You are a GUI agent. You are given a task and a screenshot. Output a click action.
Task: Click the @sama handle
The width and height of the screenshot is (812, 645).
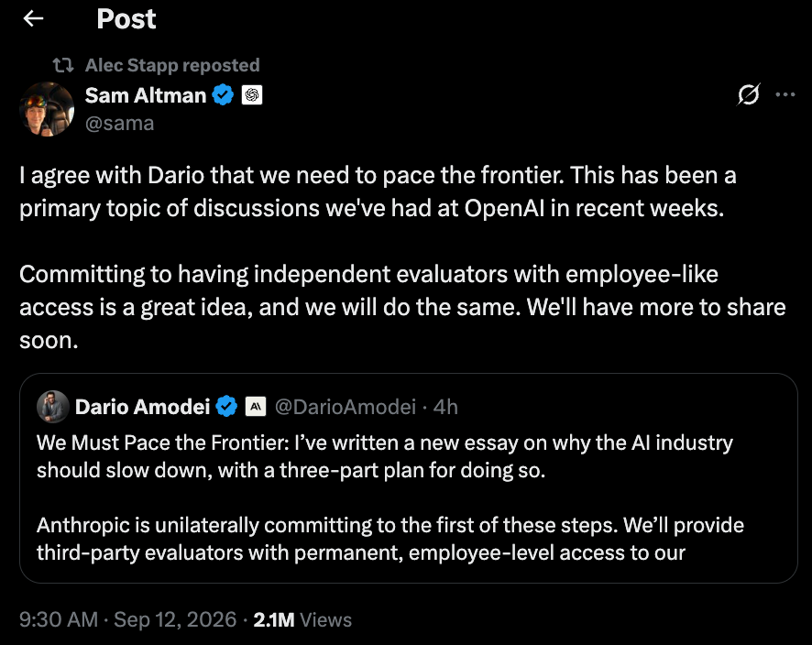click(120, 124)
